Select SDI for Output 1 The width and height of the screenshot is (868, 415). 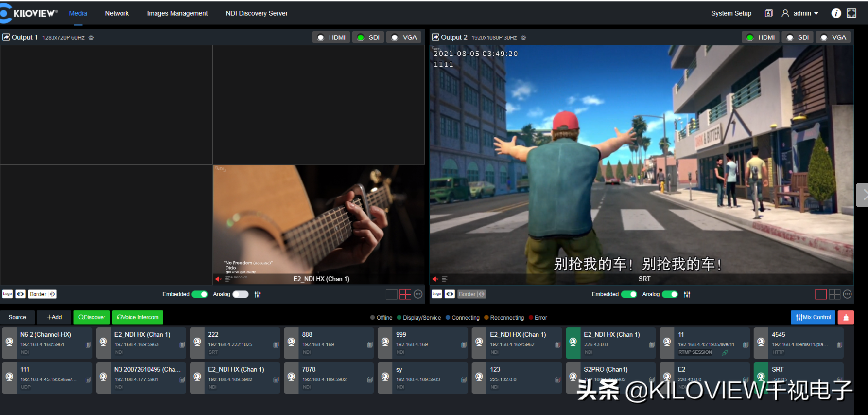click(x=368, y=37)
